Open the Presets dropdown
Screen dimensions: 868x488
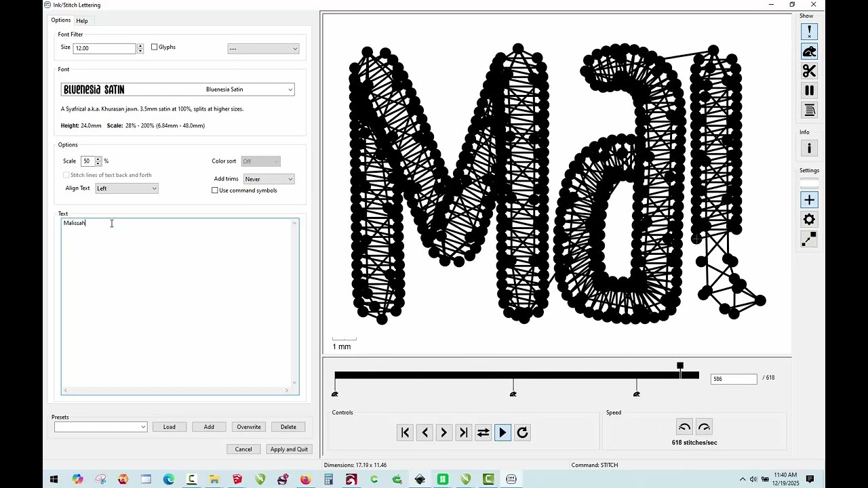click(100, 427)
